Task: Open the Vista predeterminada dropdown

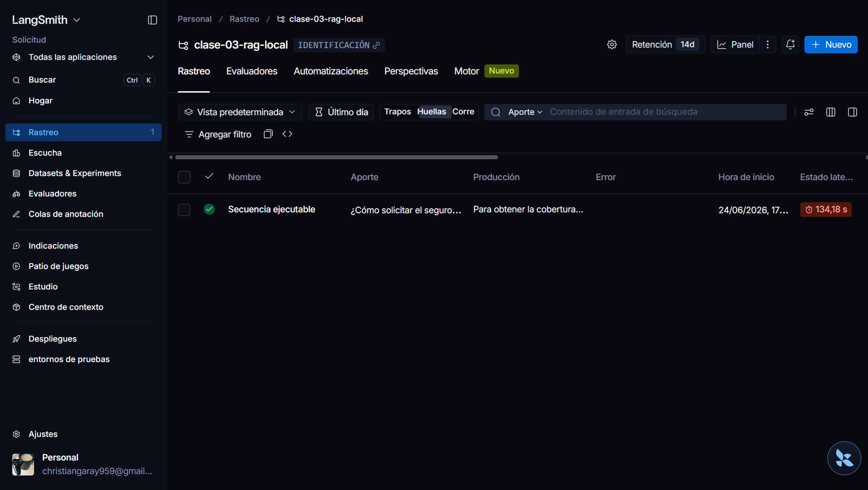Action: point(240,112)
